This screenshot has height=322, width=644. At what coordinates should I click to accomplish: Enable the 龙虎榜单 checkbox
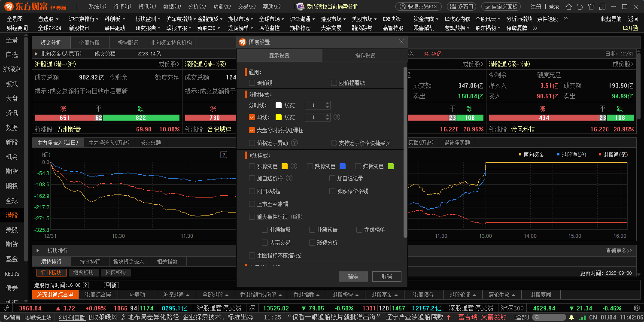pyautogui.click(x=359, y=230)
